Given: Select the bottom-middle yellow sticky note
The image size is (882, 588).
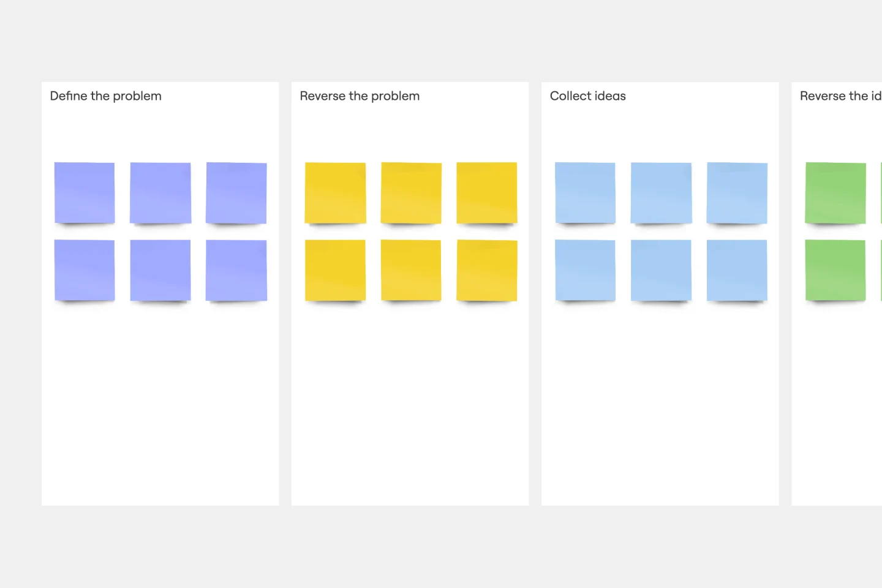Looking at the screenshot, I should [411, 270].
